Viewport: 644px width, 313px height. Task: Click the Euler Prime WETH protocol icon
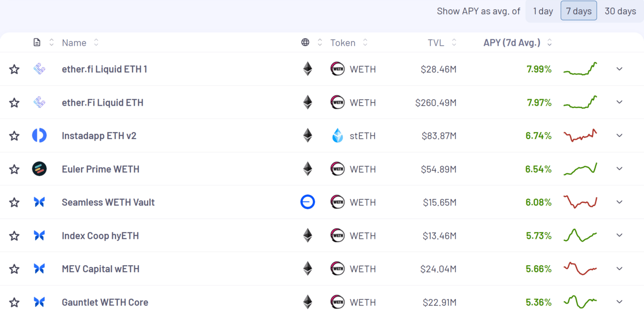coord(39,169)
